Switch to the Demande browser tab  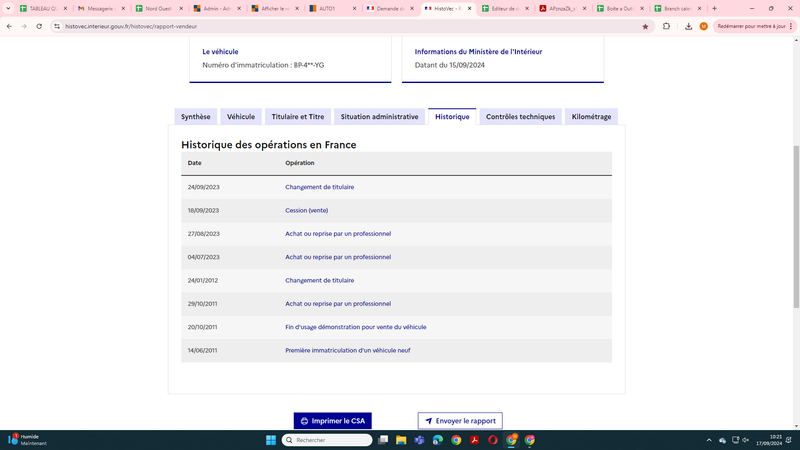(390, 9)
